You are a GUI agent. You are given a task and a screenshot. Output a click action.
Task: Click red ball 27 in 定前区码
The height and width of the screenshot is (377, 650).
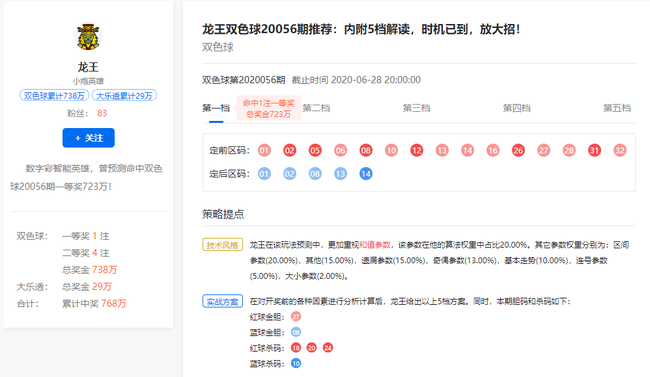click(x=543, y=150)
